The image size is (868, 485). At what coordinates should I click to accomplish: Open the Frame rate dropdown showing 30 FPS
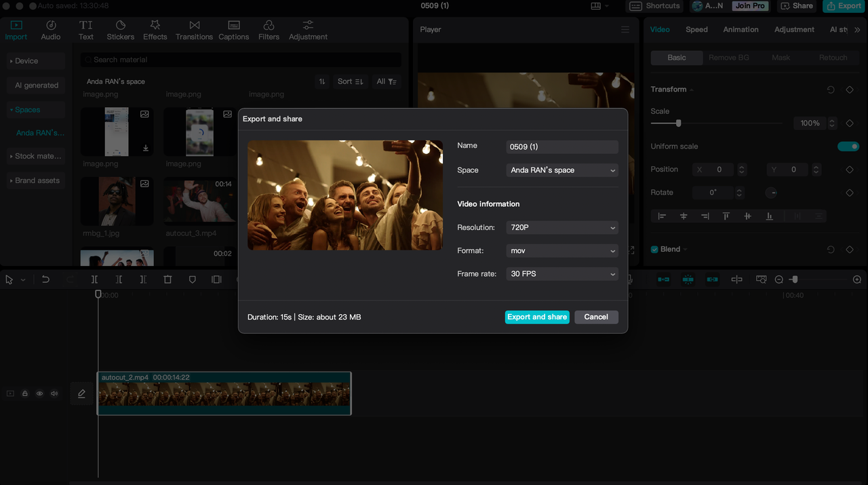pyautogui.click(x=562, y=274)
